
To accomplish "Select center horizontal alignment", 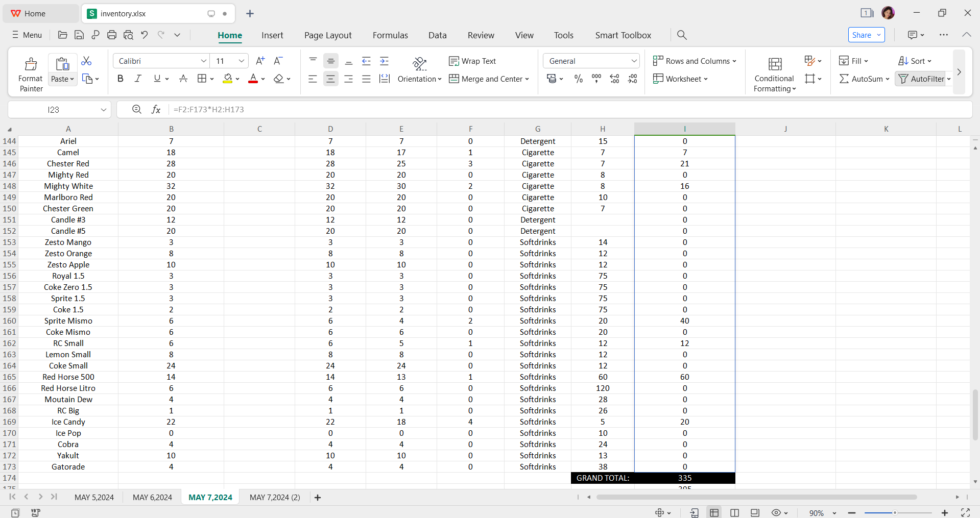I will point(330,79).
